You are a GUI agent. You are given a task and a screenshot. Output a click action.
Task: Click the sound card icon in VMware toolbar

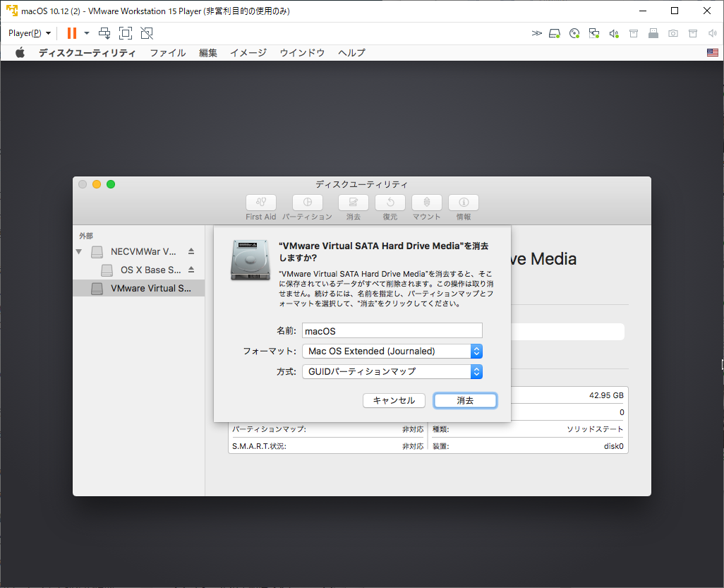click(x=614, y=33)
